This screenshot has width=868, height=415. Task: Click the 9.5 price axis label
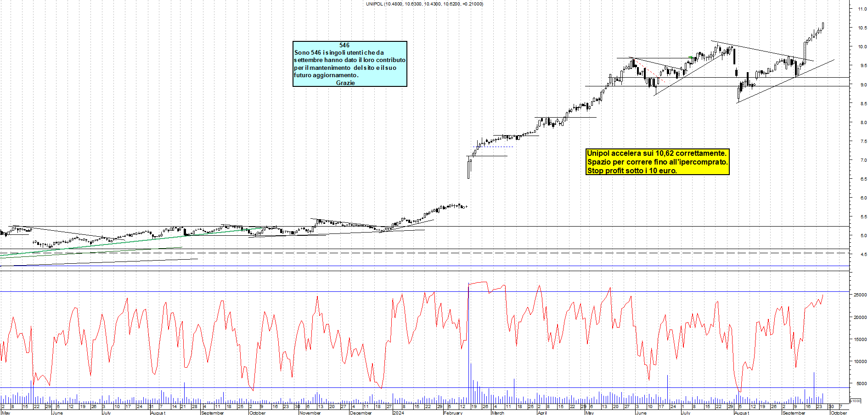[863, 66]
